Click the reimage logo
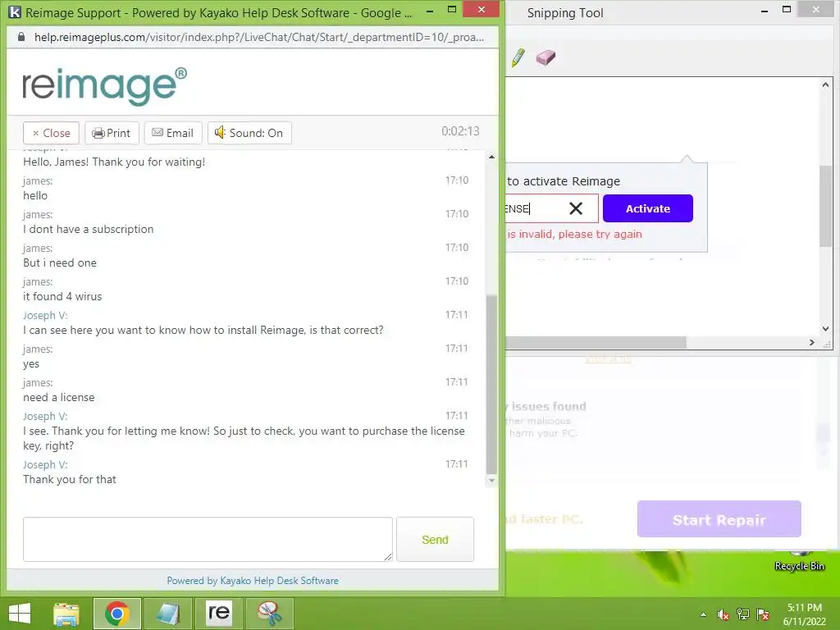 click(x=104, y=85)
